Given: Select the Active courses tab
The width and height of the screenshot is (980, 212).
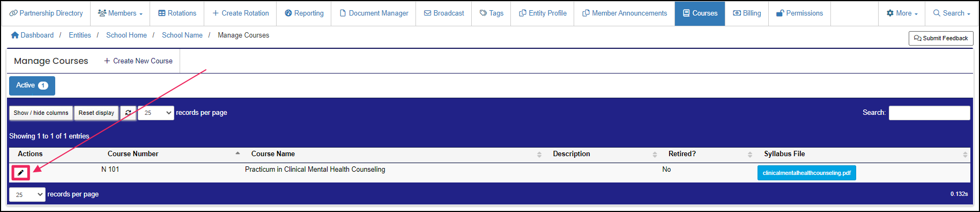Looking at the screenshot, I should coord(32,85).
